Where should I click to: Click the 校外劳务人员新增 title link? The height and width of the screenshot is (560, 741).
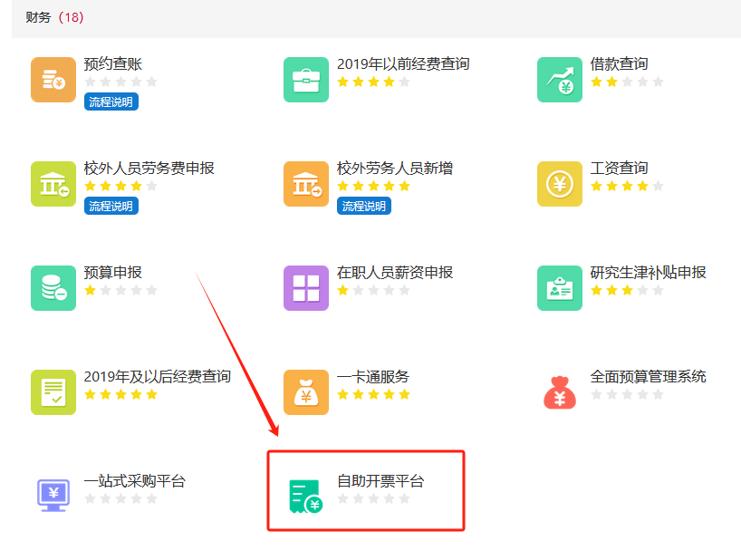click(395, 169)
